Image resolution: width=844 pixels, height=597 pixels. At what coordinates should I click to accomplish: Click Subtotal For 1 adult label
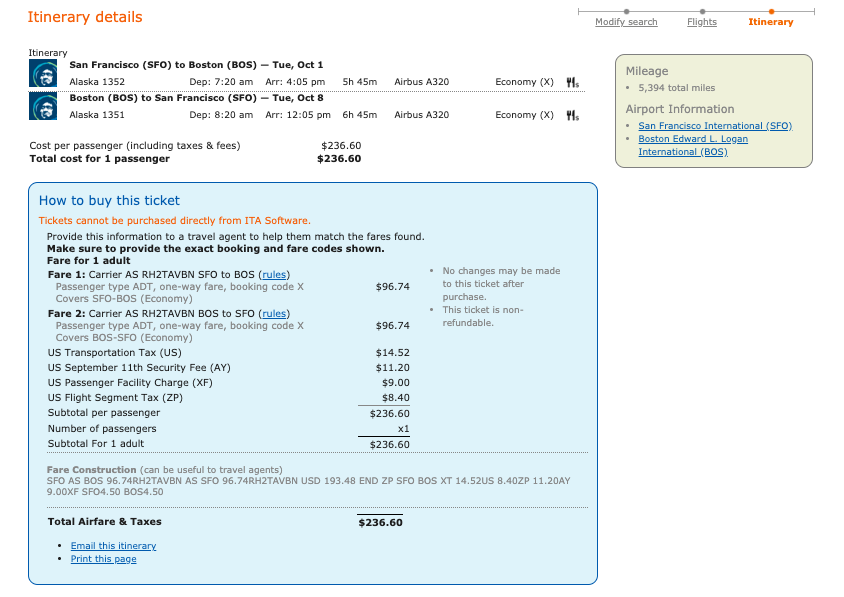point(96,444)
